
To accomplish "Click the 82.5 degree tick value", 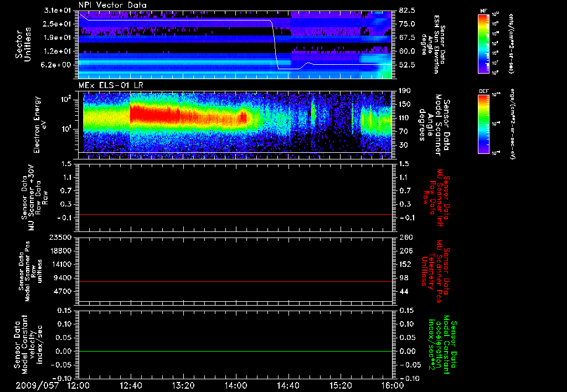I will tap(406, 11).
